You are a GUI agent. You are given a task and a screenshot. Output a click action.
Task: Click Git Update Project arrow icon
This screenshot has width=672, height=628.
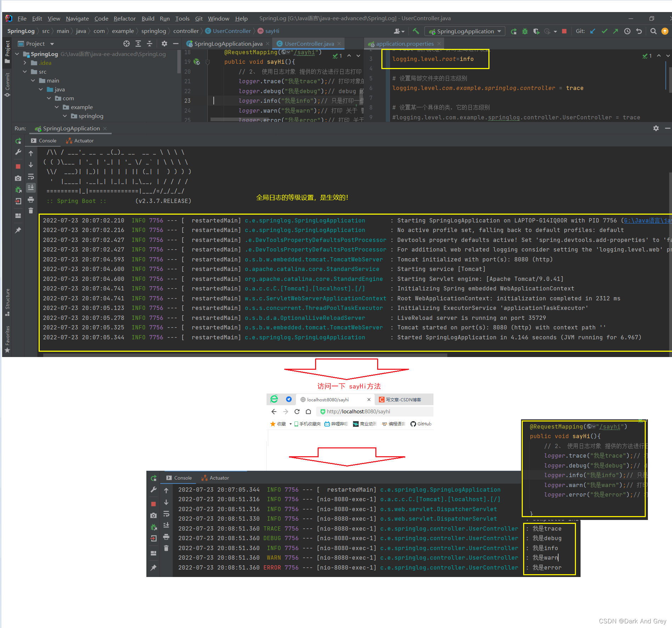(x=593, y=31)
